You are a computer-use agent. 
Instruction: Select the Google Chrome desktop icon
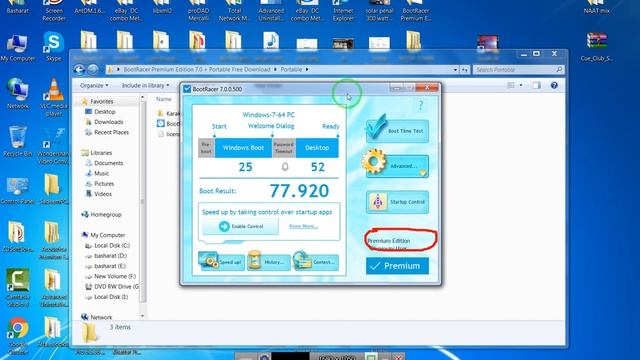18,336
